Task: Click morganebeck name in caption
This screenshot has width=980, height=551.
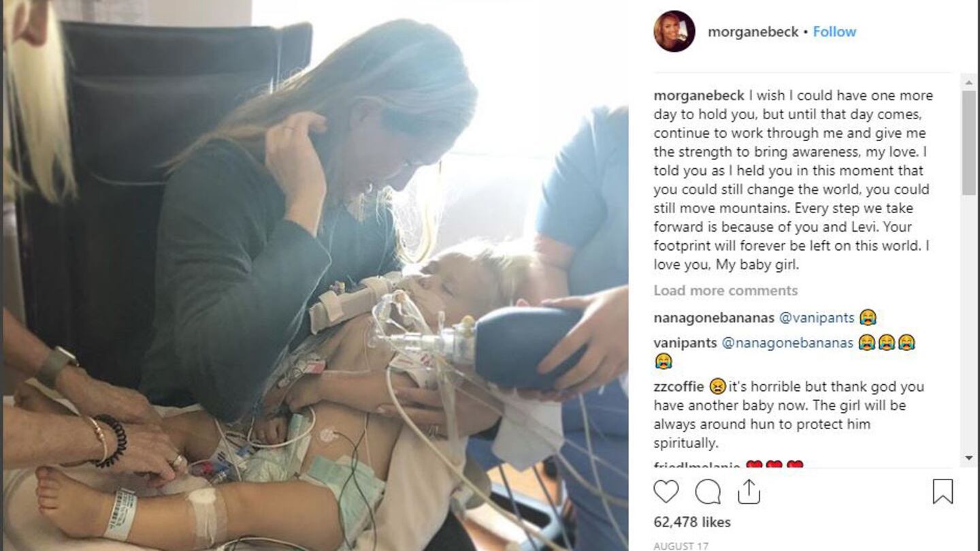Action: (x=699, y=95)
